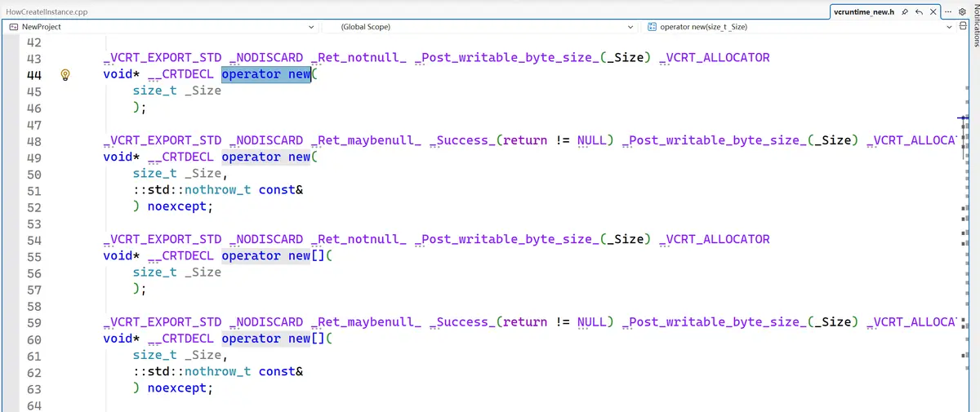Open the tab overflow ellipsis menu
The image size is (980, 412).
coord(948,12)
